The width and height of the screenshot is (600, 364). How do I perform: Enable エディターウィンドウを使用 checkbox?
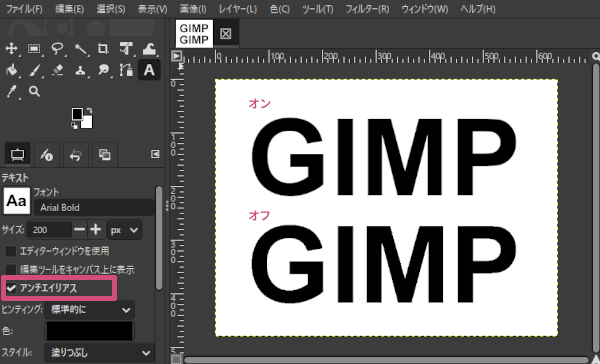tap(11, 251)
